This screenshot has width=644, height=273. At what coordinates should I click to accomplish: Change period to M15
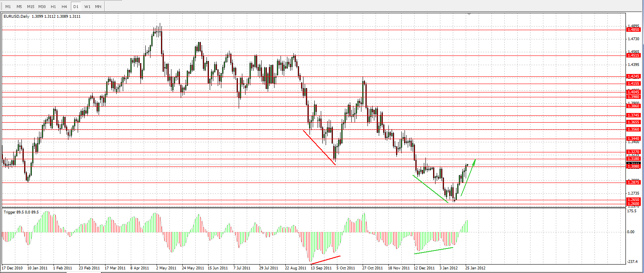(x=31, y=6)
